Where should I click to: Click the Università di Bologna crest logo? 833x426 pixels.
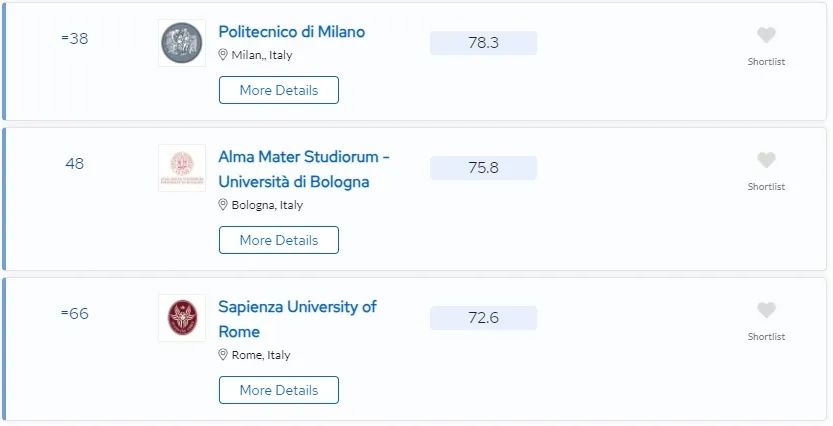pos(181,168)
